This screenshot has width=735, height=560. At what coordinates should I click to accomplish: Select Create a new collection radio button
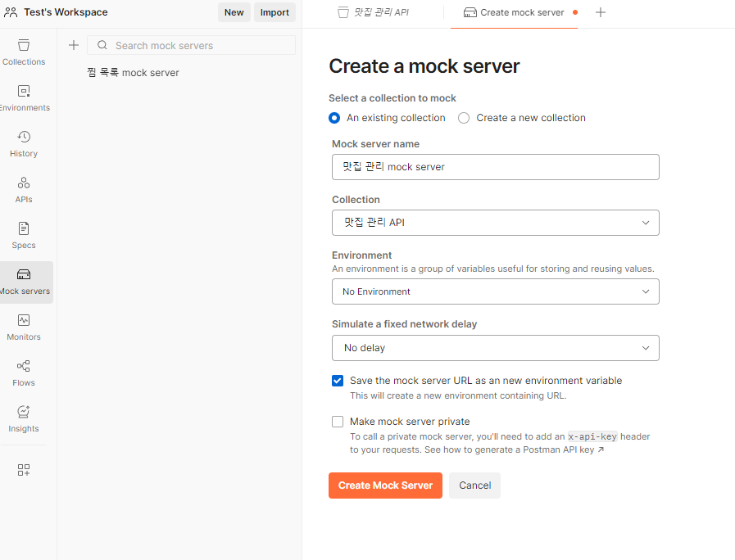[x=464, y=118]
